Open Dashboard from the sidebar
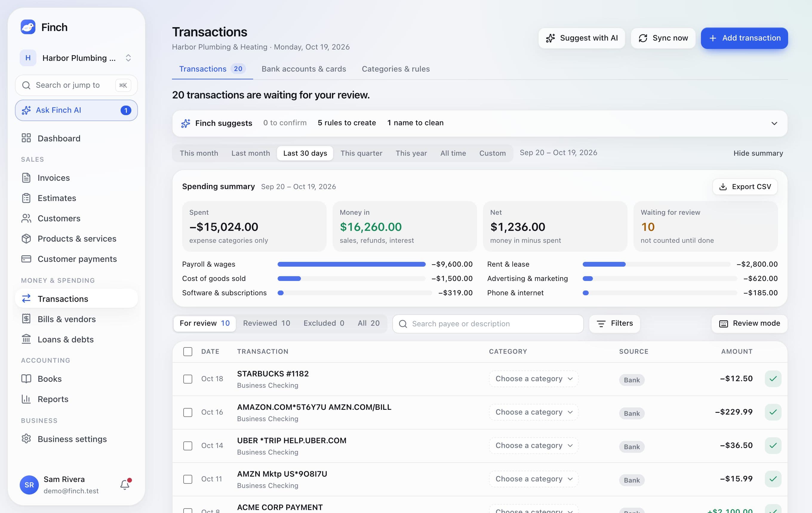This screenshot has height=513, width=812. point(76,138)
